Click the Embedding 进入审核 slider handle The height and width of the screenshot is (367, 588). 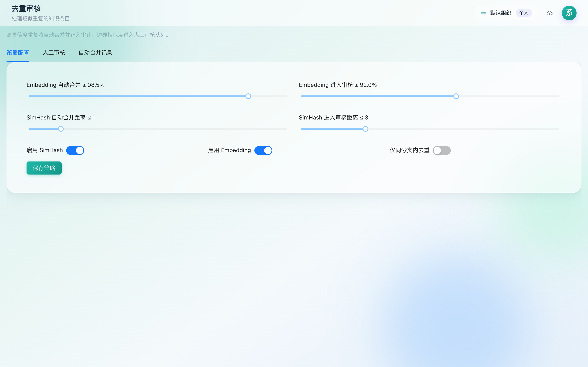point(456,96)
